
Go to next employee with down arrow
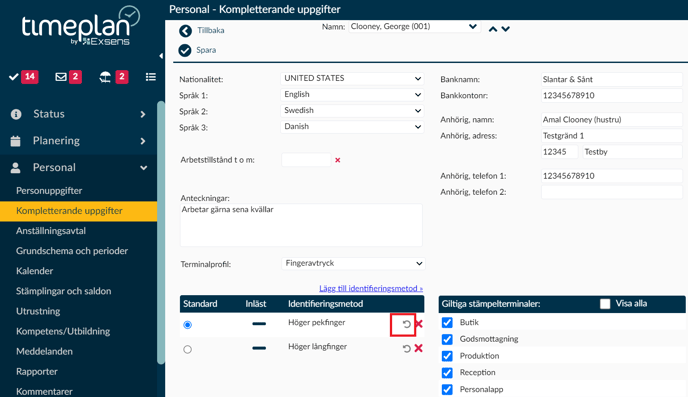tap(505, 29)
